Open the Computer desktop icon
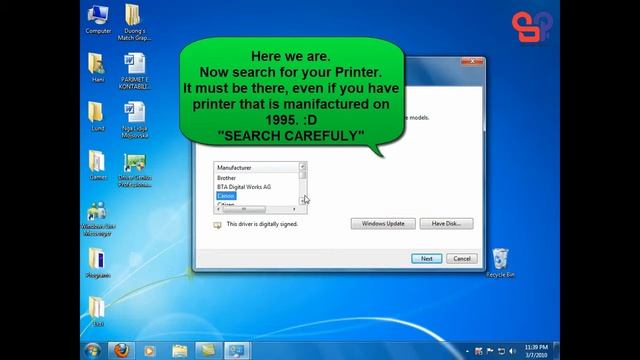The height and width of the screenshot is (360, 640). [x=98, y=20]
